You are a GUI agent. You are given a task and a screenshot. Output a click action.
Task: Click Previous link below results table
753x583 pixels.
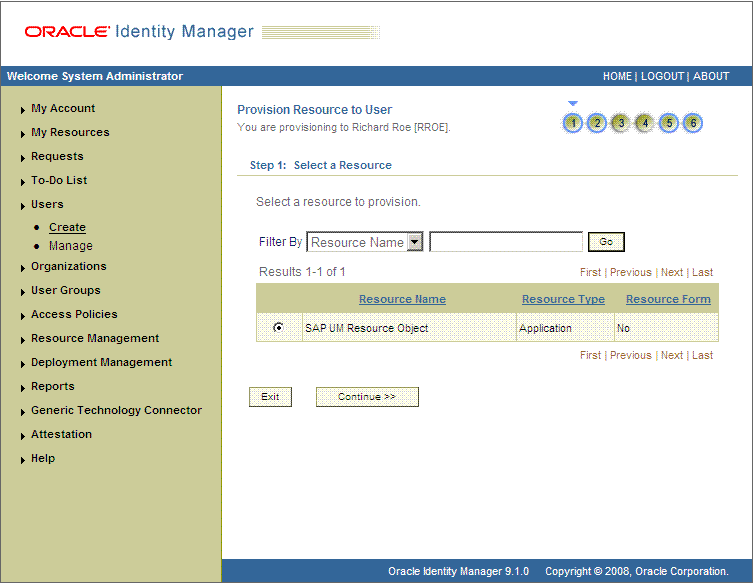pyautogui.click(x=631, y=355)
